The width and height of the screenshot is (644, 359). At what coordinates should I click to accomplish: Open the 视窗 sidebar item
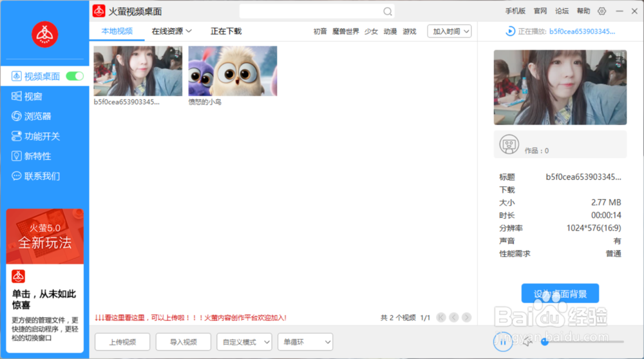(27, 96)
